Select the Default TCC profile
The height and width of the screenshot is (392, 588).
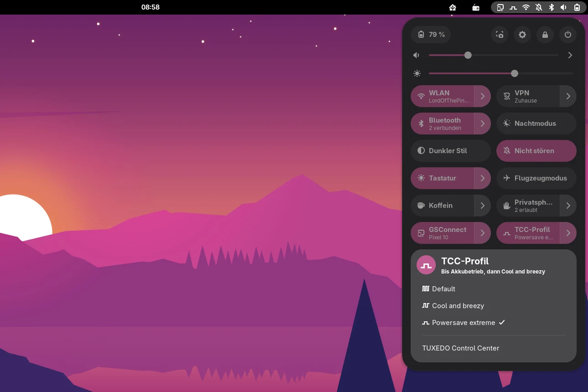click(x=494, y=289)
